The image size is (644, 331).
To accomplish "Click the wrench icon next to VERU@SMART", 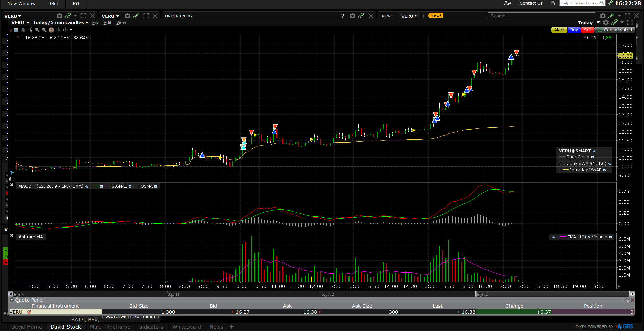I will [x=594, y=151].
